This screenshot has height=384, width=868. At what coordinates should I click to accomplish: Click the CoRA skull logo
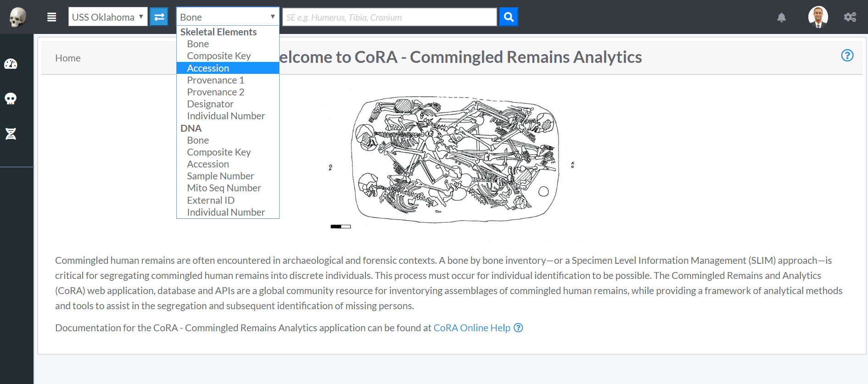click(17, 17)
